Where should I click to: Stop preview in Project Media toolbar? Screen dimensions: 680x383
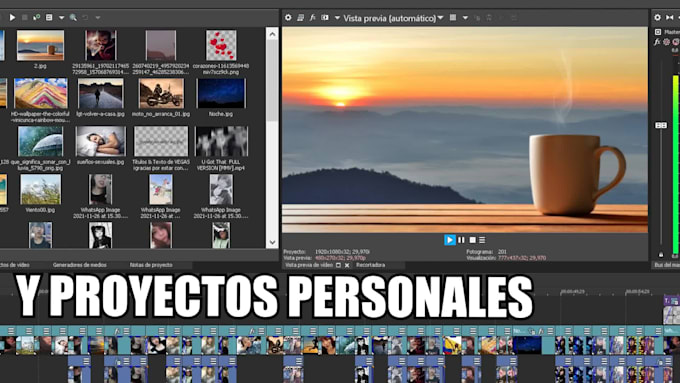point(25,17)
